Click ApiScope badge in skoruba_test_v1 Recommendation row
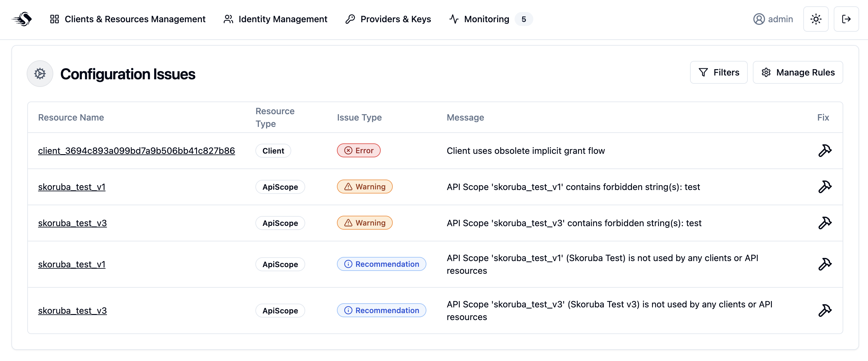 (280, 264)
